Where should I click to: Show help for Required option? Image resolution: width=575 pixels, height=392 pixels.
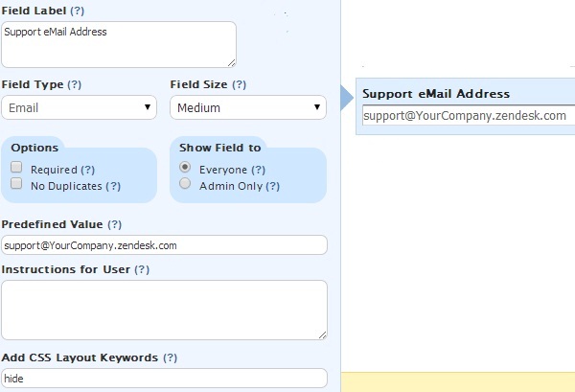(x=87, y=170)
